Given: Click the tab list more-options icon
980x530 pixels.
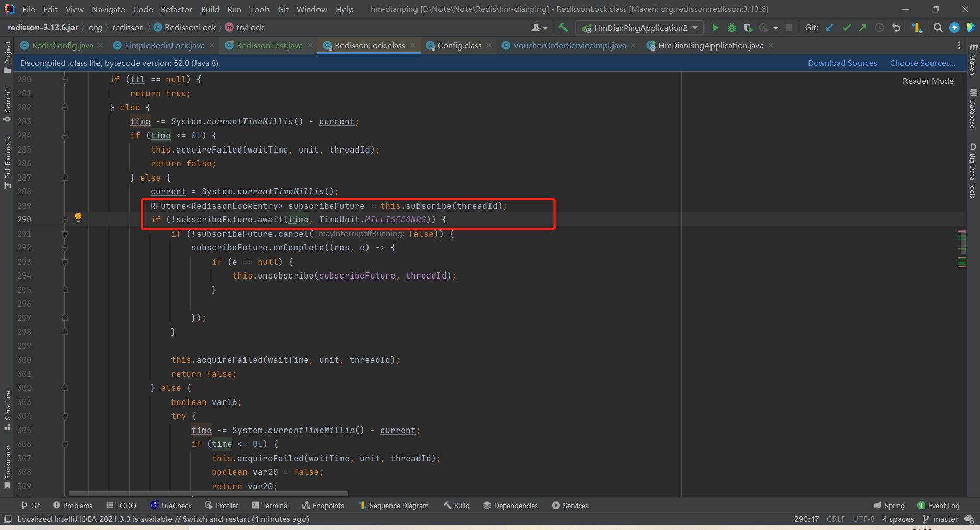Looking at the screenshot, I should point(959,45).
